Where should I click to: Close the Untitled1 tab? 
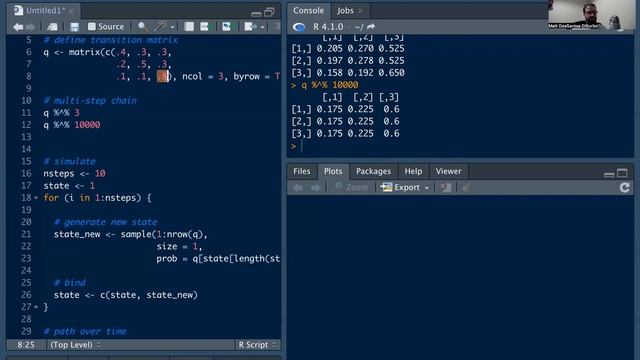tap(71, 11)
